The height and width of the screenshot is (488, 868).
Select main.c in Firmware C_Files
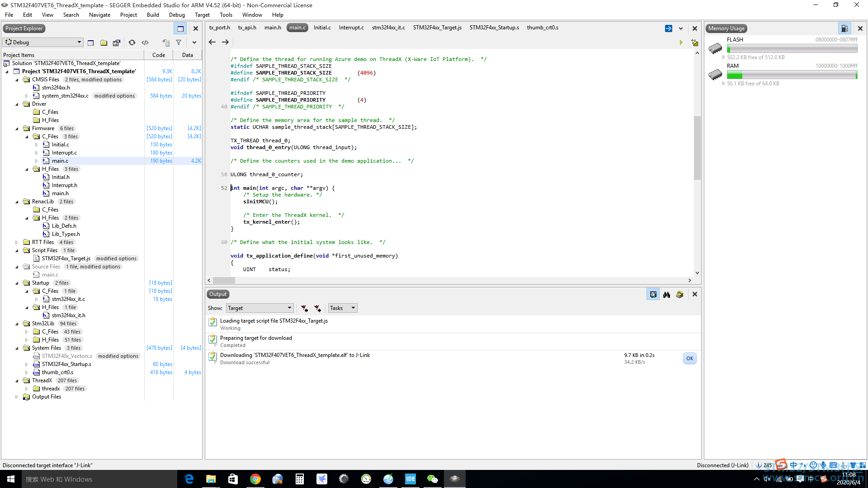coord(60,161)
